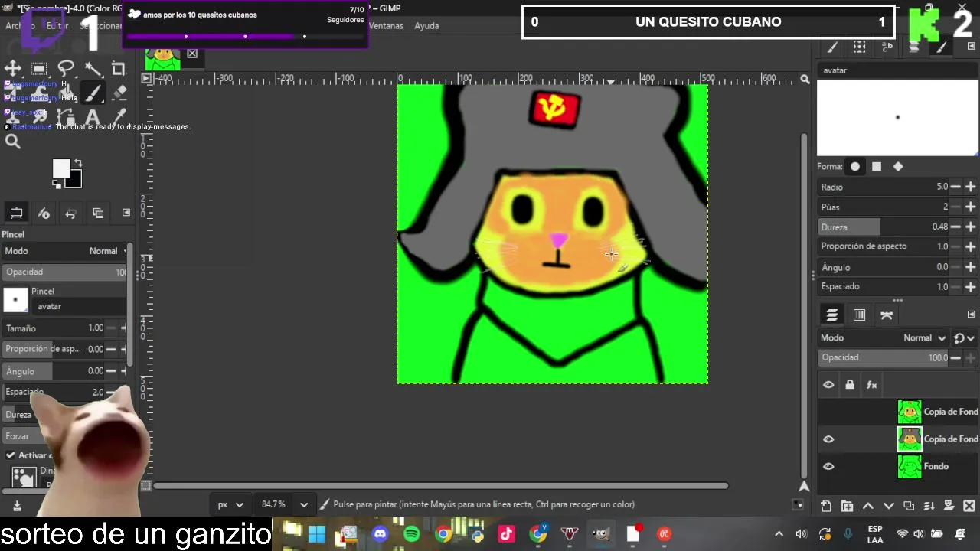Open the ruler corner navigation menu button

pos(146,78)
